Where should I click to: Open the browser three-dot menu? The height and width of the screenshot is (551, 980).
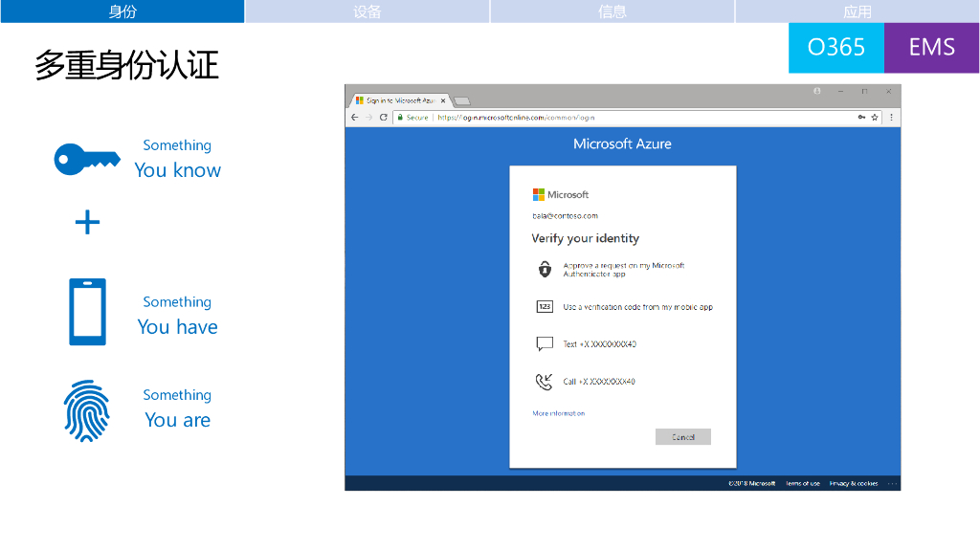[x=891, y=117]
